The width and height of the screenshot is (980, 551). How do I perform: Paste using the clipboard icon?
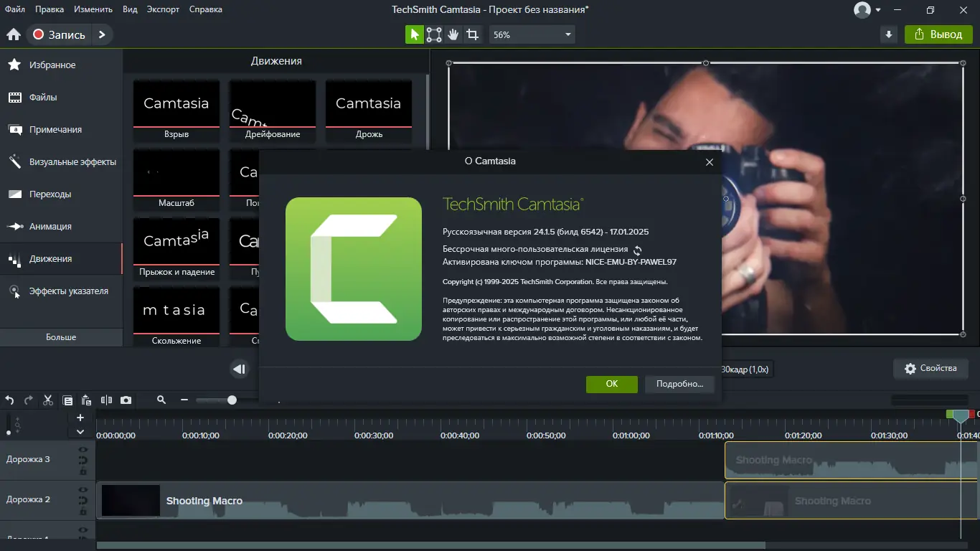[x=87, y=400]
